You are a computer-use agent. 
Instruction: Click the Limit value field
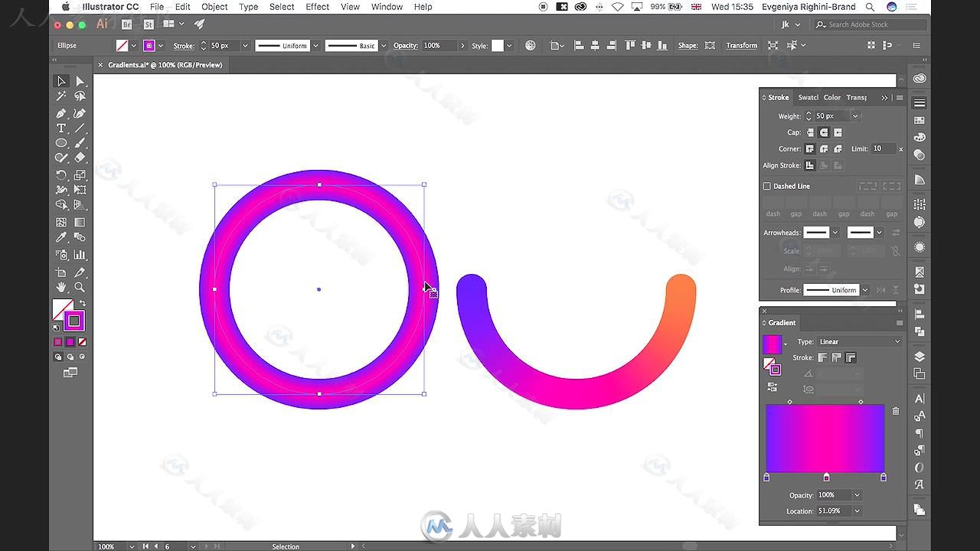click(884, 149)
